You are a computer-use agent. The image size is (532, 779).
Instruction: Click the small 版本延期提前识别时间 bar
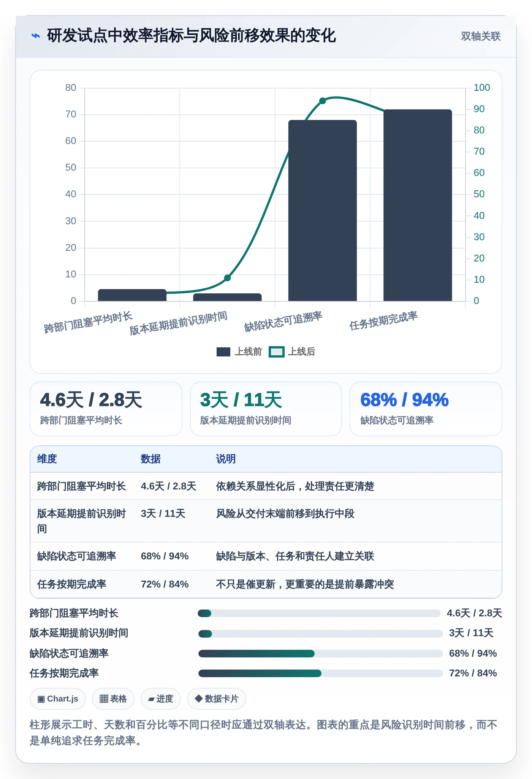227,298
